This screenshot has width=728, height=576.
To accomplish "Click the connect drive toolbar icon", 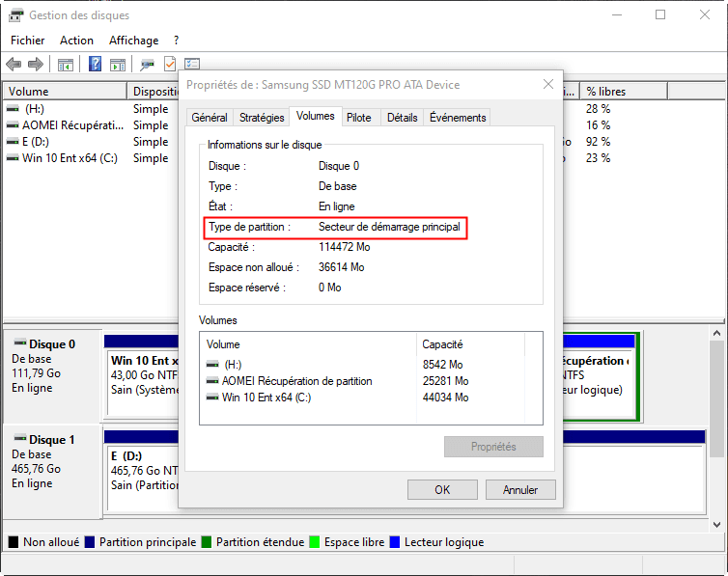I will tap(147, 65).
